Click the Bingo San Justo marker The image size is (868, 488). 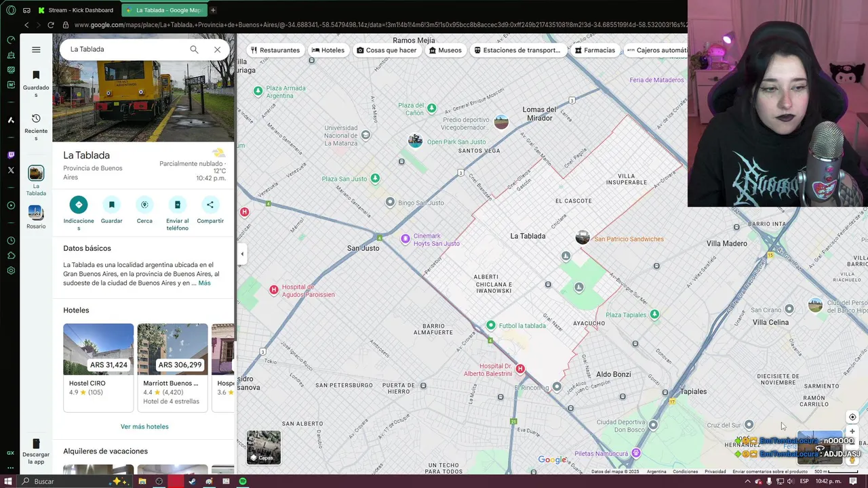click(x=390, y=202)
